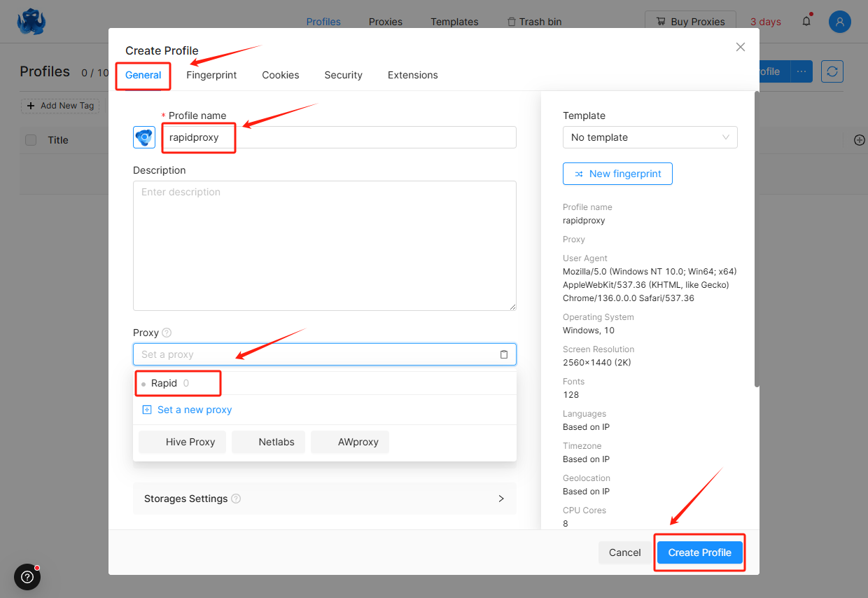Screen dimensions: 868x598
Task: Switch to the Fingerprint tab
Action: click(x=211, y=75)
